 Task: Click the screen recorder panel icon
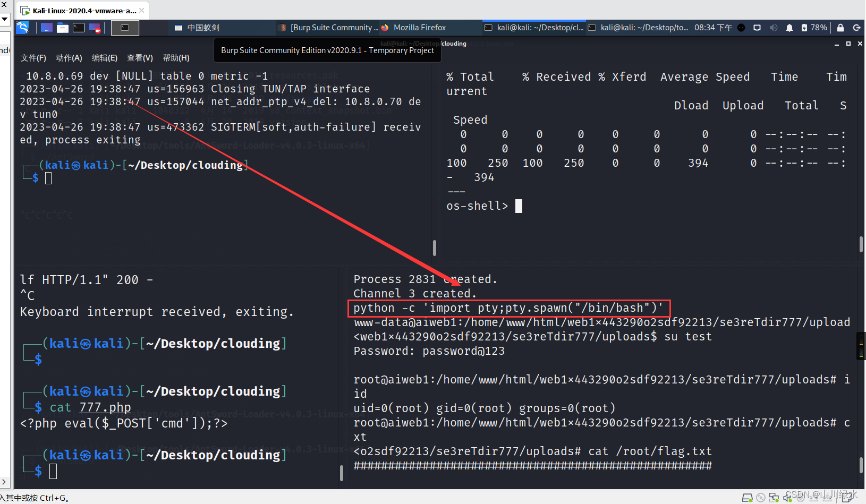[95, 28]
